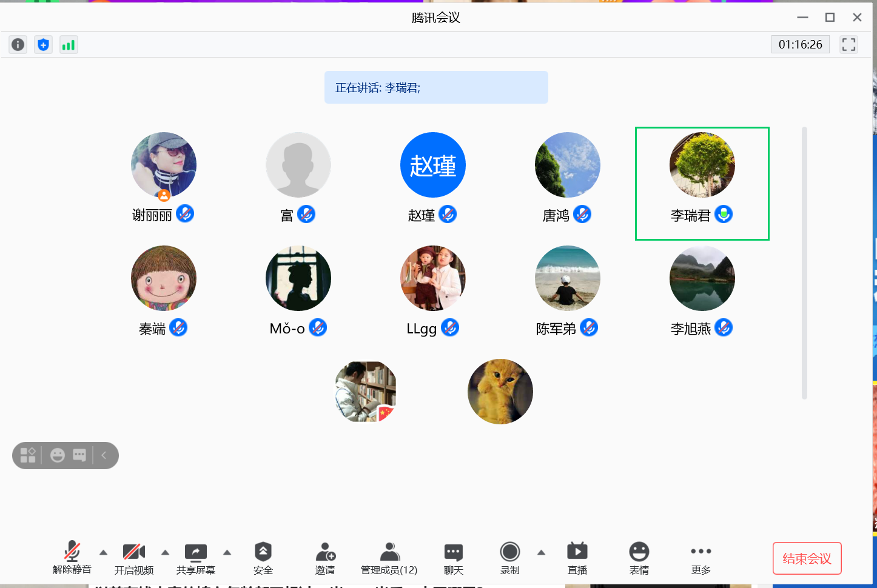Unmute microphone with 解除静音
Screen dimensions: 877x588
(x=72, y=558)
